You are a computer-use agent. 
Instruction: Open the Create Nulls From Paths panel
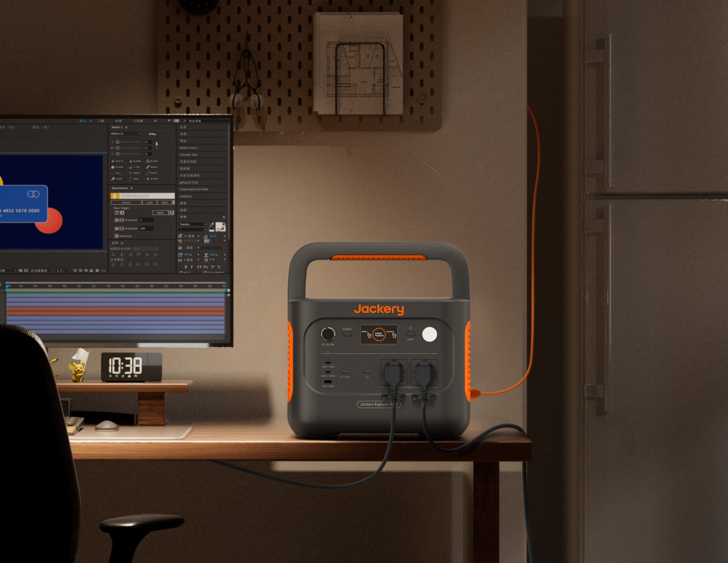tap(194, 189)
